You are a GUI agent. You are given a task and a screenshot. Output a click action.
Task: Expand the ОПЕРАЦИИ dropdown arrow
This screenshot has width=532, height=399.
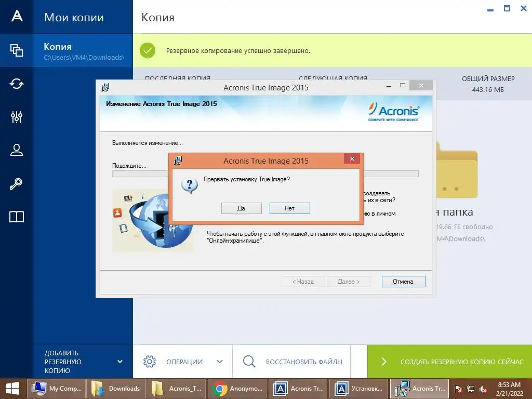coord(220,362)
